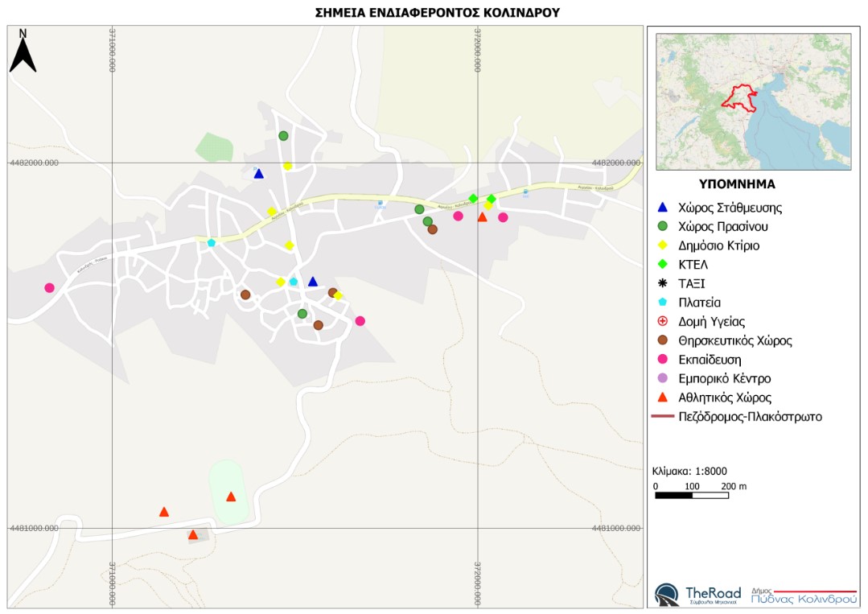Click the orange triangle Αθλητικός Χώρος legend icon
This screenshot has height=614, width=868.
(x=662, y=398)
